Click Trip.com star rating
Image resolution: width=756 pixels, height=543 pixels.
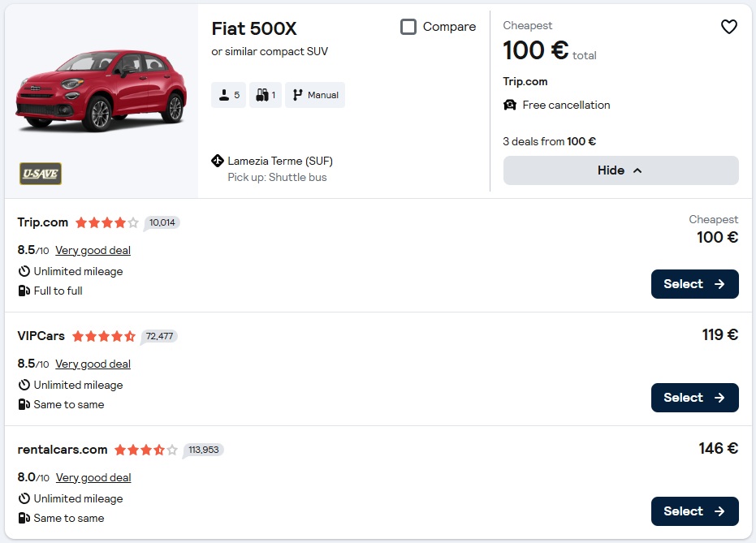107,222
